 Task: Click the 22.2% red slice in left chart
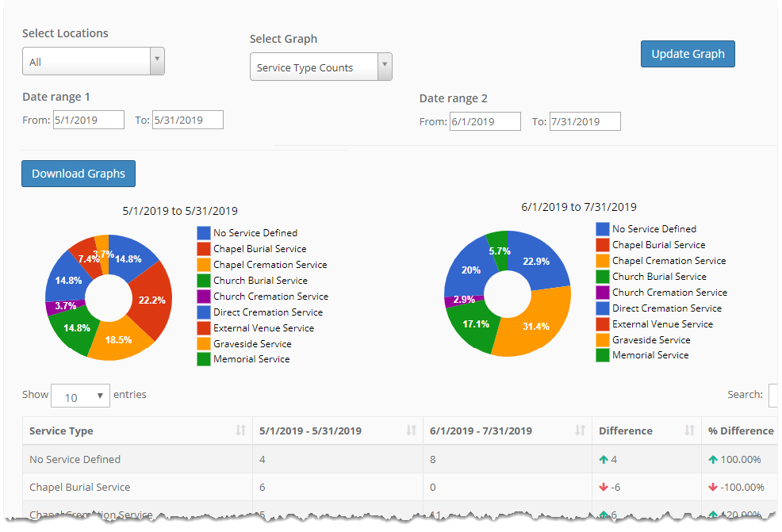click(x=152, y=300)
